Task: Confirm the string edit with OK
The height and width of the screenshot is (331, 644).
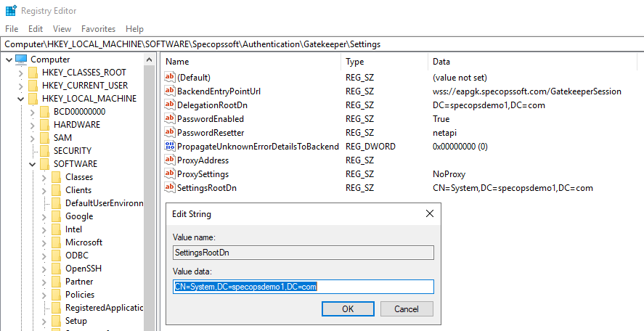Action: (348, 308)
